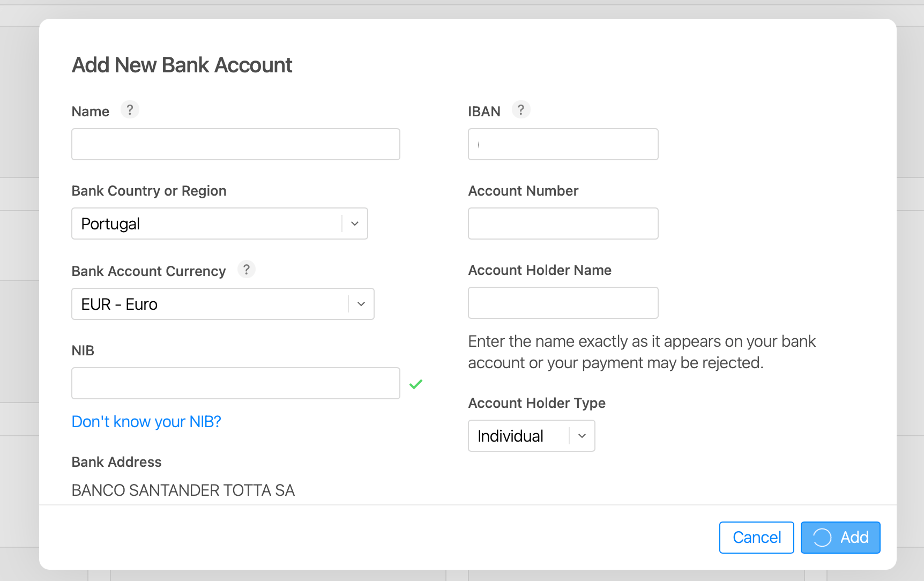924x581 pixels.
Task: Click the chevron on the currency selector
Action: (360, 304)
